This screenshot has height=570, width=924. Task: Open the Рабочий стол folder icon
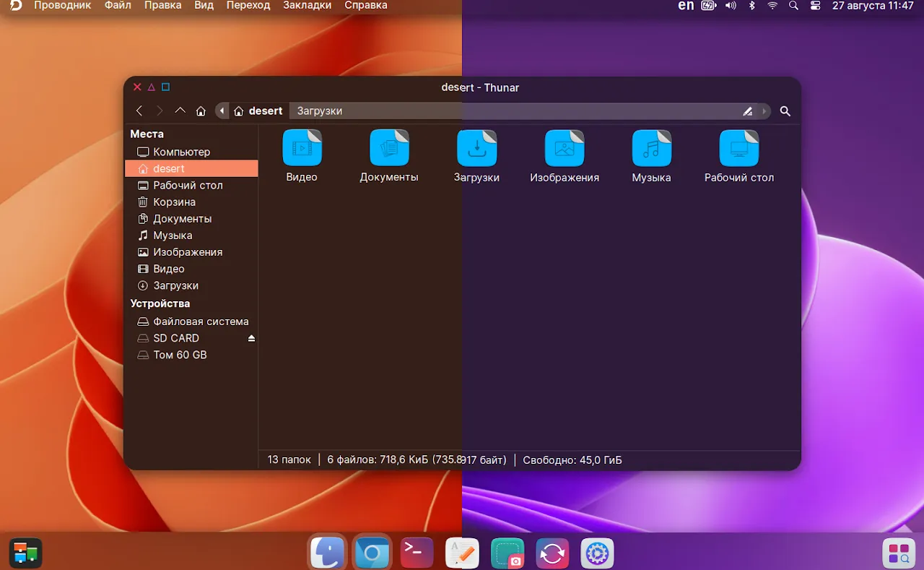[x=738, y=148]
